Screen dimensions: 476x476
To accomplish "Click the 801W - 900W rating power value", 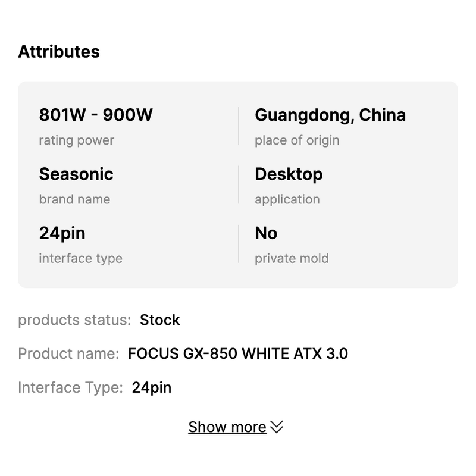I will pyautogui.click(x=96, y=115).
